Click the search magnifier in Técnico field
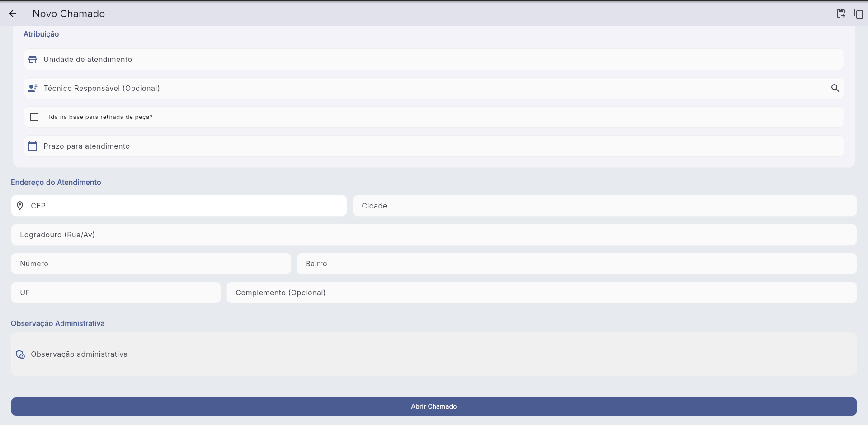 click(835, 88)
